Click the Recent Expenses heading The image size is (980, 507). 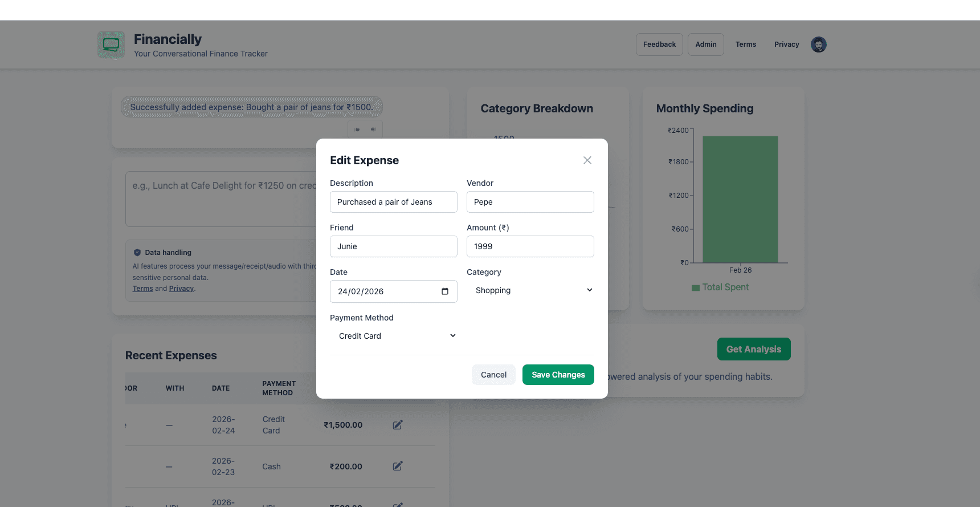pos(171,355)
